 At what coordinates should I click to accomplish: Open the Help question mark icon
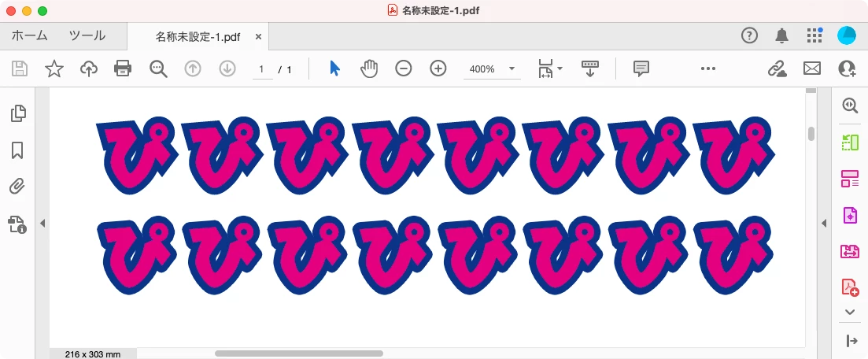click(749, 36)
